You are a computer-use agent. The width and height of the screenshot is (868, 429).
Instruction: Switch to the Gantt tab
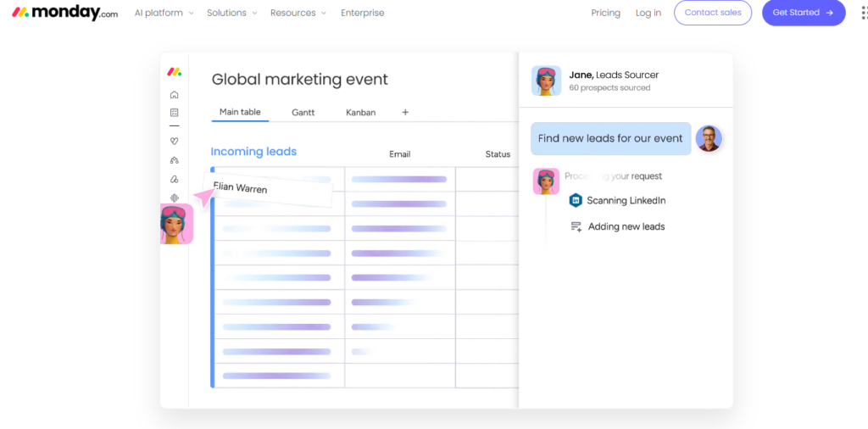pos(303,113)
